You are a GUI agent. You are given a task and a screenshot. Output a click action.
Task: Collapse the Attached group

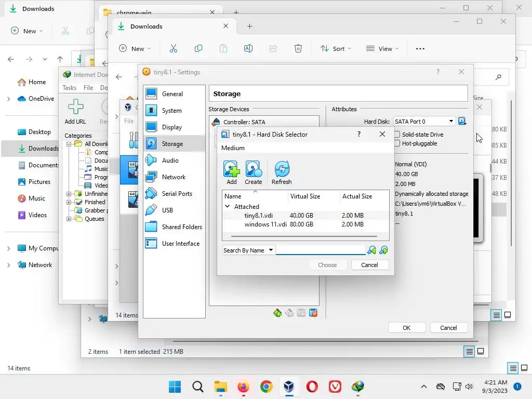[228, 206]
